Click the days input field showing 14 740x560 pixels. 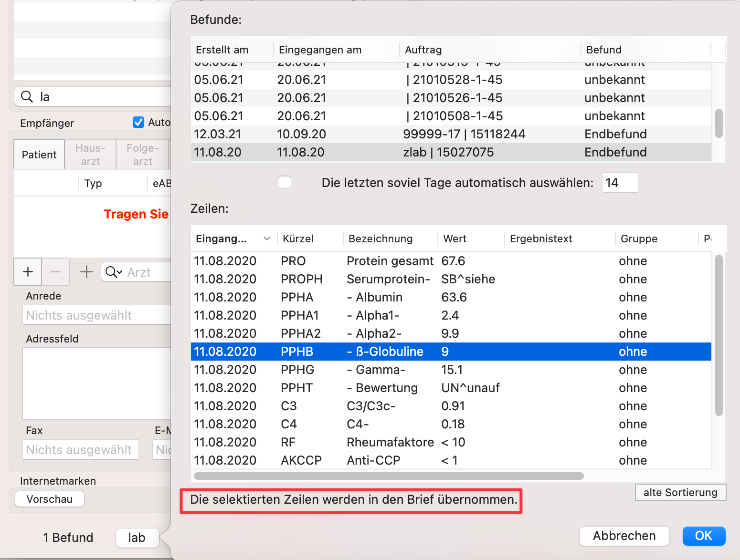pos(620,182)
